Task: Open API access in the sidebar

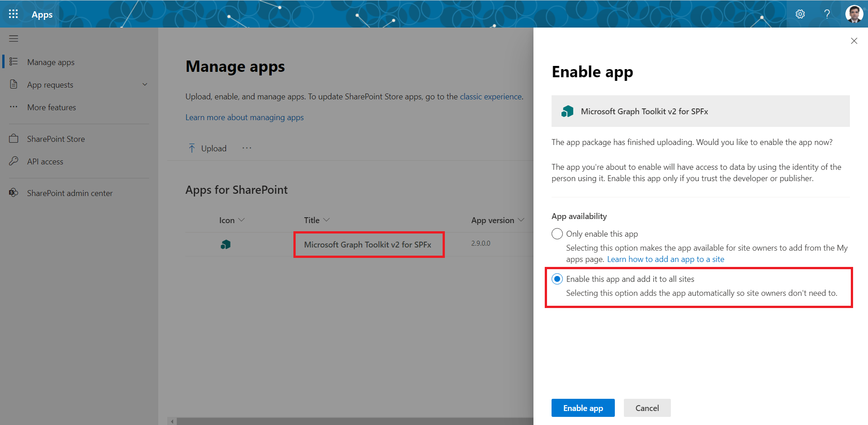Action: pos(45,162)
